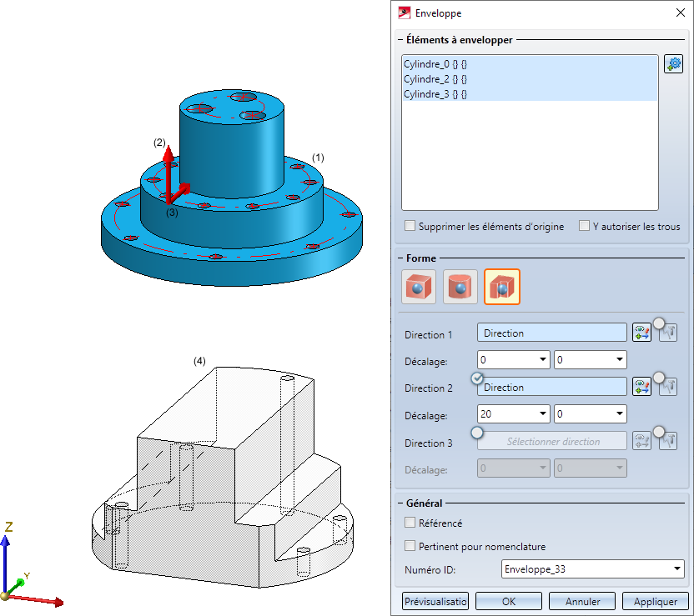Click the Direction 1 tool icon at far right
Screen dimensions: 694x616
[x=668, y=333]
